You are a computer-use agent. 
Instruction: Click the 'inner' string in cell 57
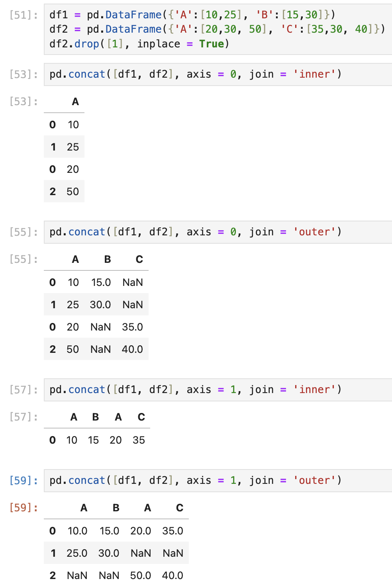(x=315, y=390)
